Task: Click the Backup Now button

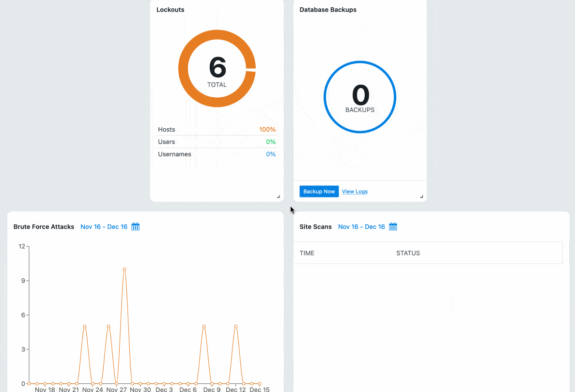Action: coord(319,191)
